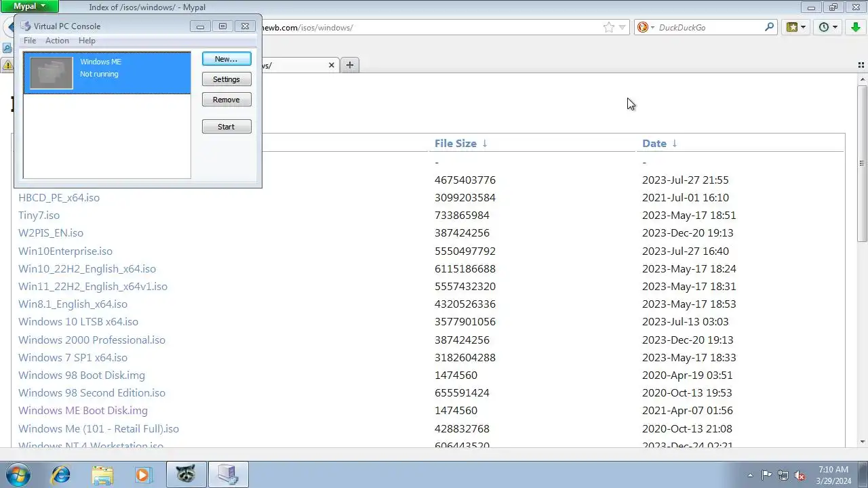
Task: Click the New... button
Action: pos(226,59)
